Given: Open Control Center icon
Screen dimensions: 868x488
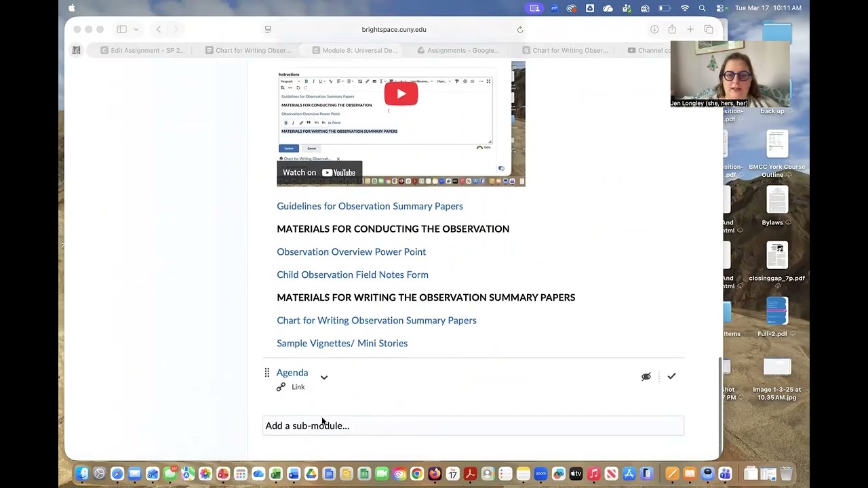Looking at the screenshot, I should coord(720,8).
